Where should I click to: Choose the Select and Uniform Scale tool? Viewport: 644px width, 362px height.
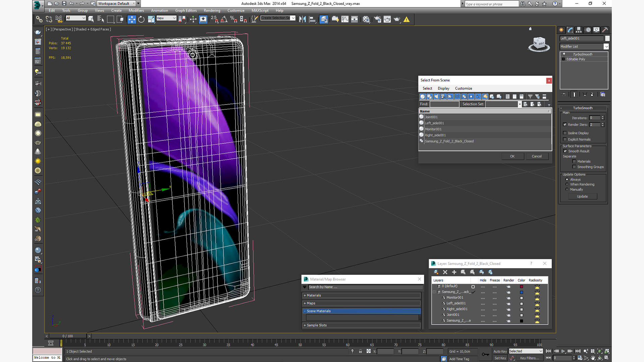coord(151,19)
